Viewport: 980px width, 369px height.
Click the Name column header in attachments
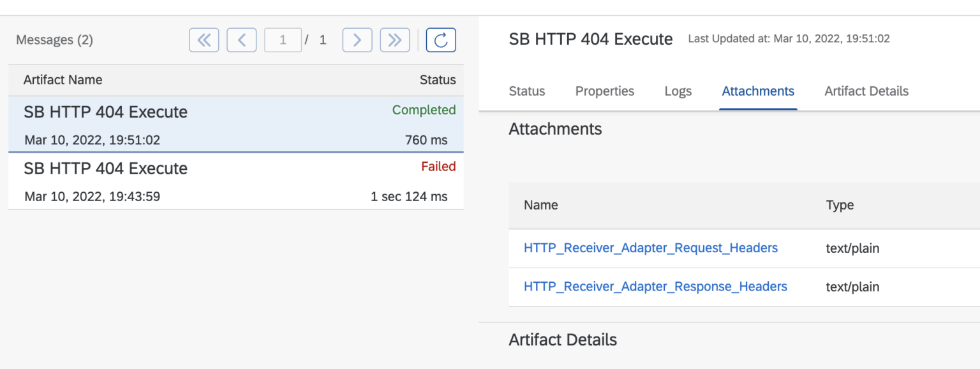540,205
